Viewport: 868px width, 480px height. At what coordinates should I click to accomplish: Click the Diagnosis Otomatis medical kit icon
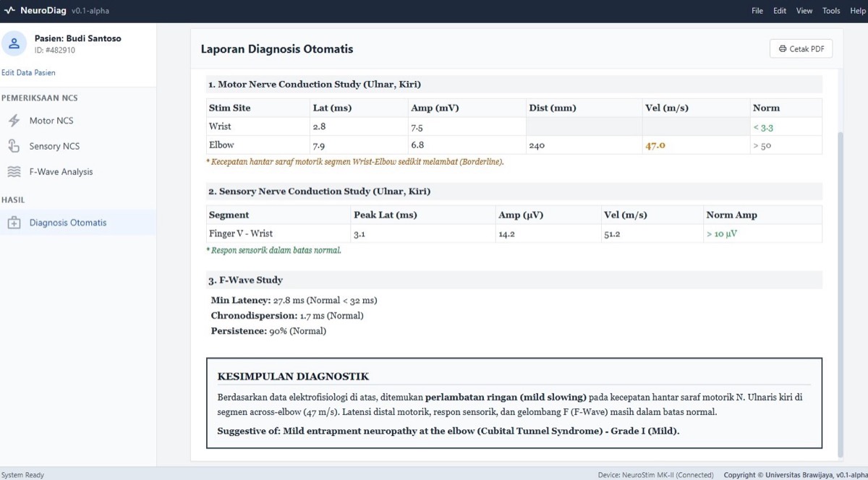click(14, 223)
